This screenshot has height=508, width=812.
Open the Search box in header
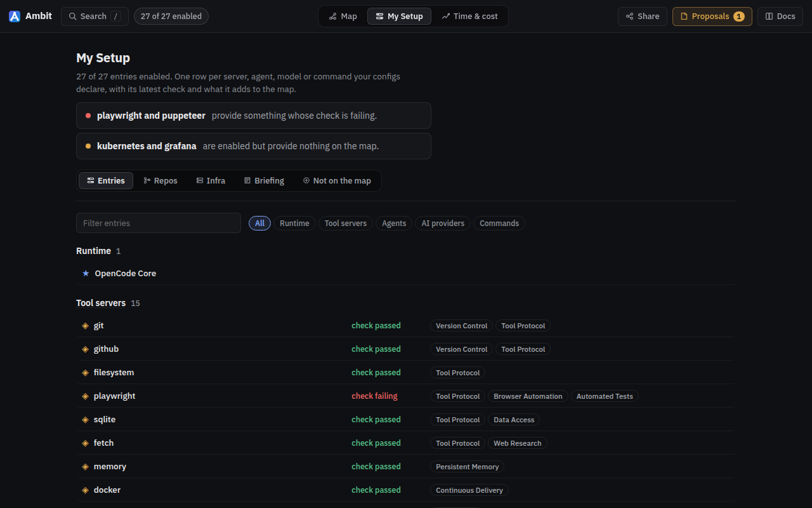tap(95, 17)
